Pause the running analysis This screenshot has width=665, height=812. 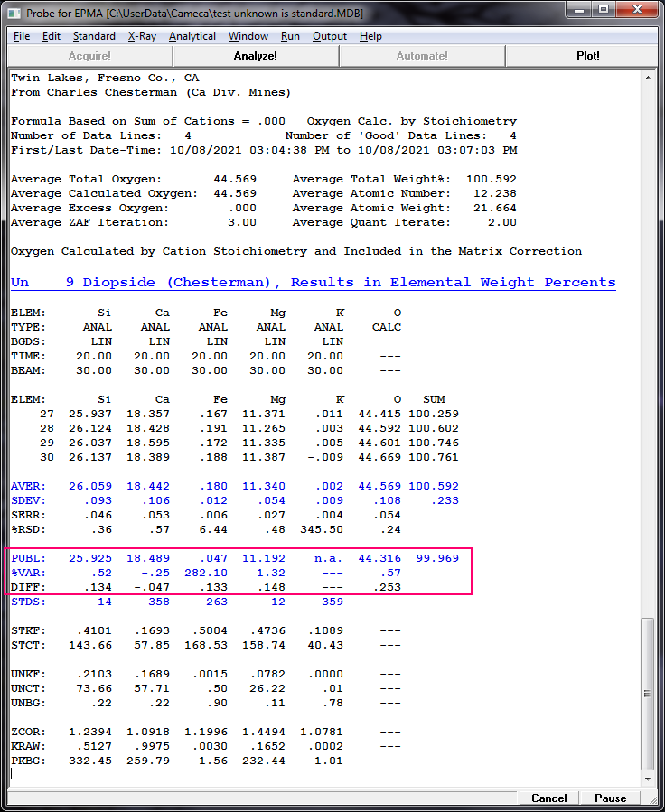click(x=610, y=798)
